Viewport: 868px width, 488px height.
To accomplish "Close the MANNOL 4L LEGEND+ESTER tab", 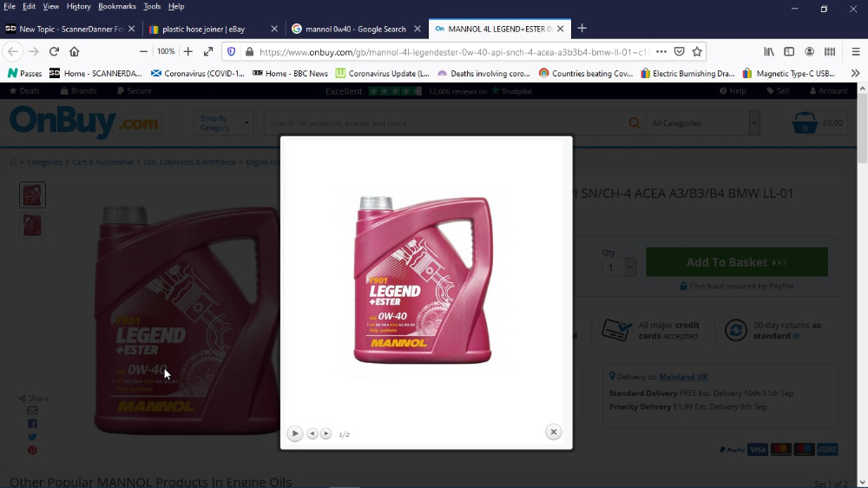I will tap(560, 29).
